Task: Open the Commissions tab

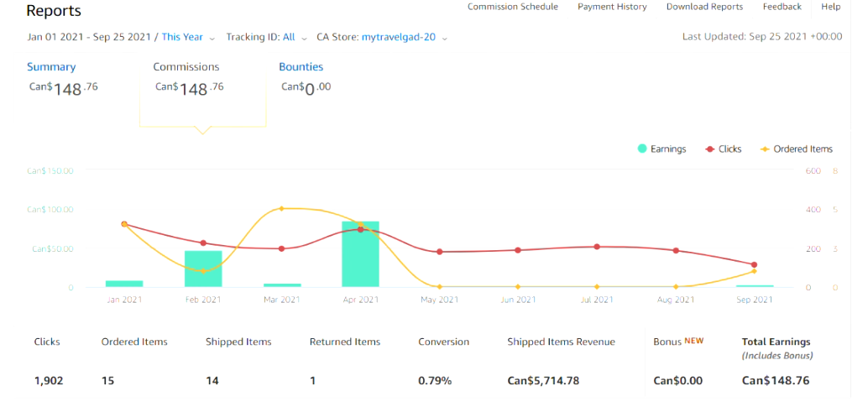Action: (186, 67)
